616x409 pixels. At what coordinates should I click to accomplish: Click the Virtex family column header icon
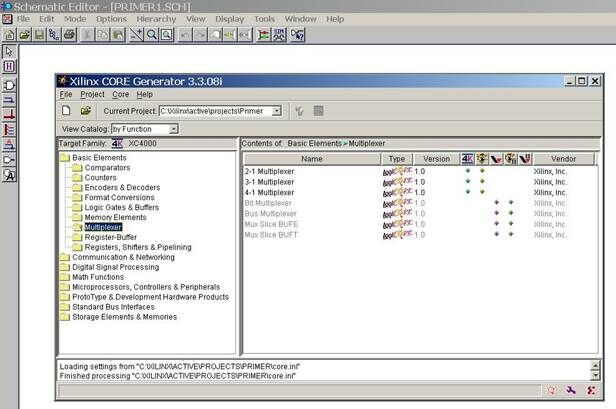[x=496, y=159]
